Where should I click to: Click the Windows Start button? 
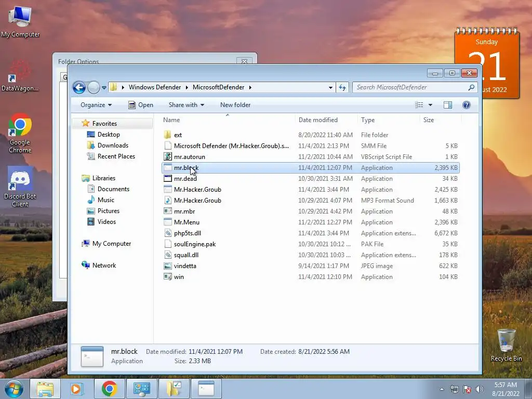[x=14, y=389]
